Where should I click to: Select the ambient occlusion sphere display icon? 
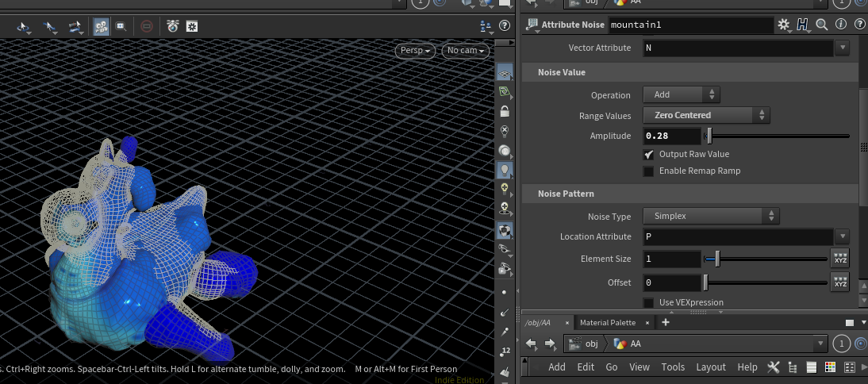pos(505,151)
